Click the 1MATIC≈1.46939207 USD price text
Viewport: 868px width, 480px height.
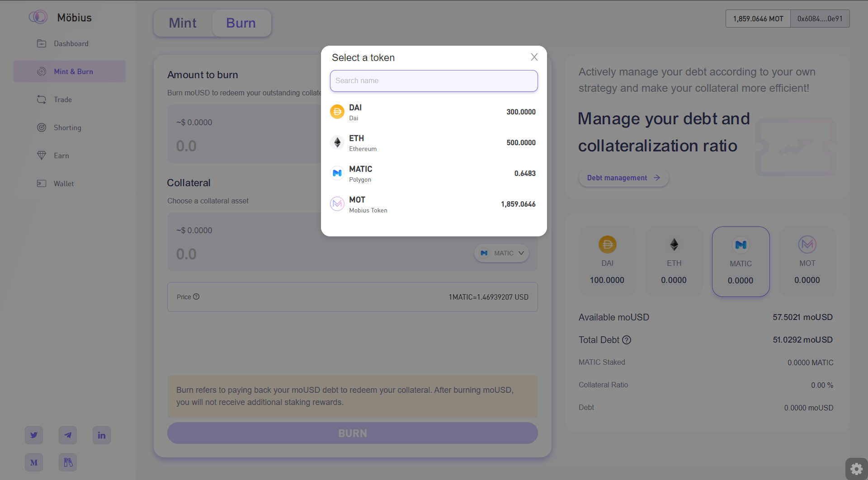coord(488,297)
